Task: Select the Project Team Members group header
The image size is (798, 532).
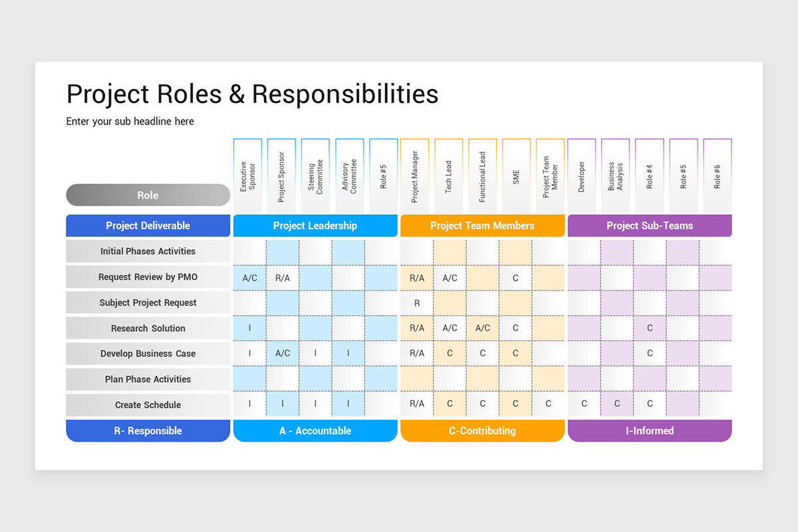Action: pyautogui.click(x=482, y=225)
